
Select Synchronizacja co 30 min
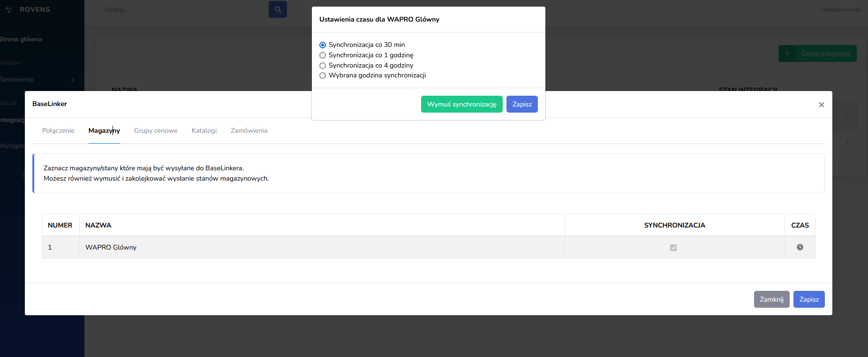click(x=323, y=45)
